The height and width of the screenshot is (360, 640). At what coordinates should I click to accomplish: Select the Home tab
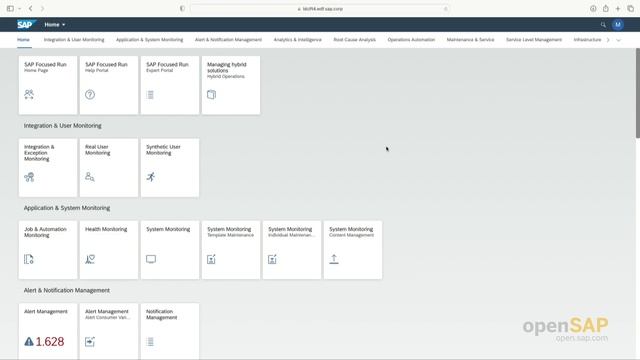(23, 40)
